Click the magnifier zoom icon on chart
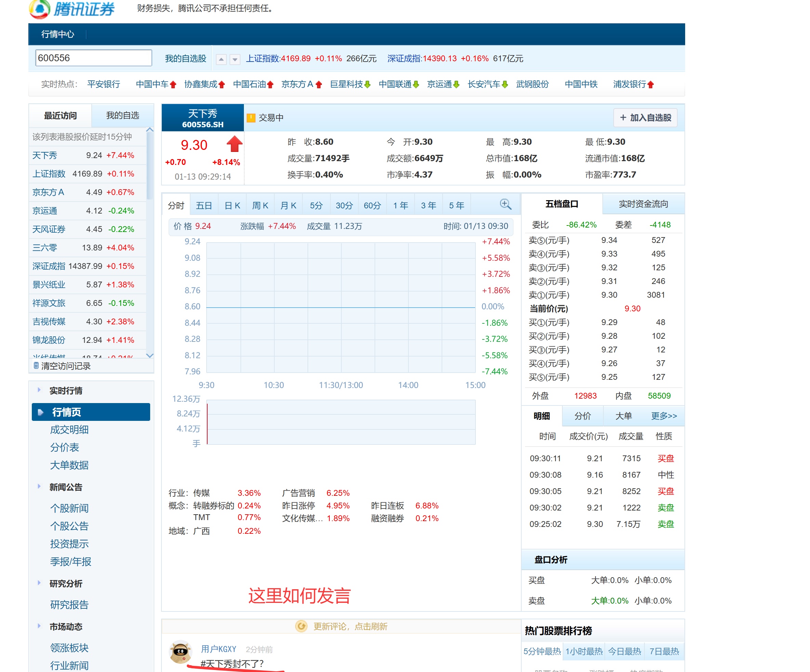810x672 pixels. (x=505, y=205)
